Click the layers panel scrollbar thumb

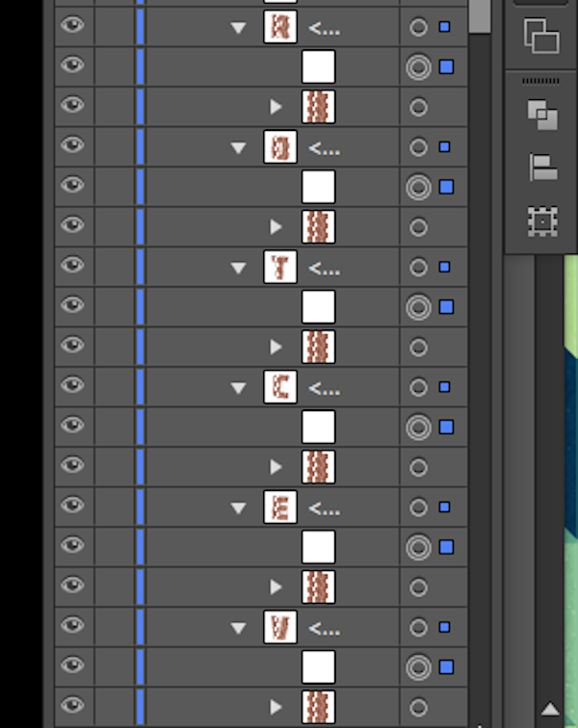click(479, 16)
